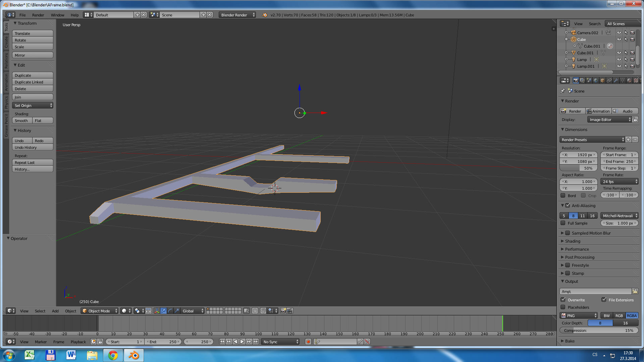Click the Cube.001 material sphere in outliner

point(610,46)
